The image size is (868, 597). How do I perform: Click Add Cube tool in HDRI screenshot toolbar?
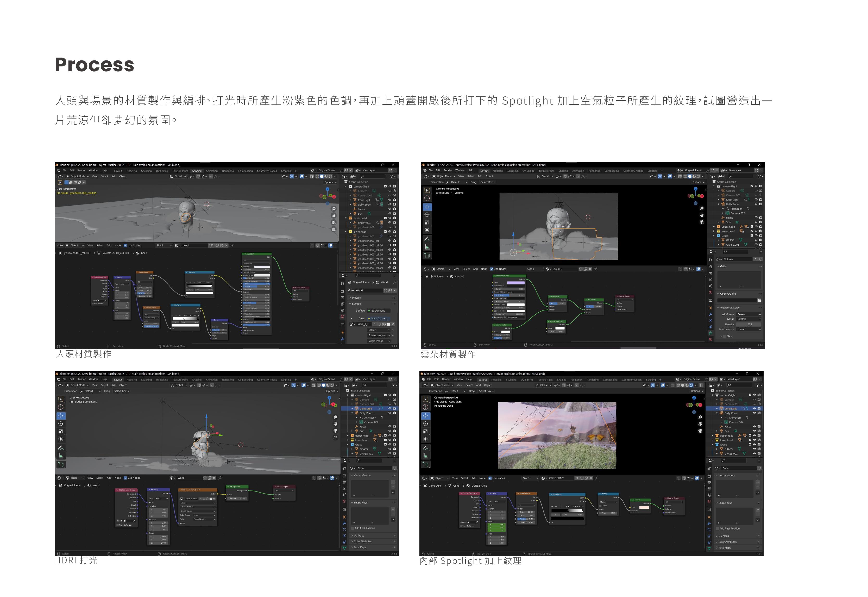[61, 465]
